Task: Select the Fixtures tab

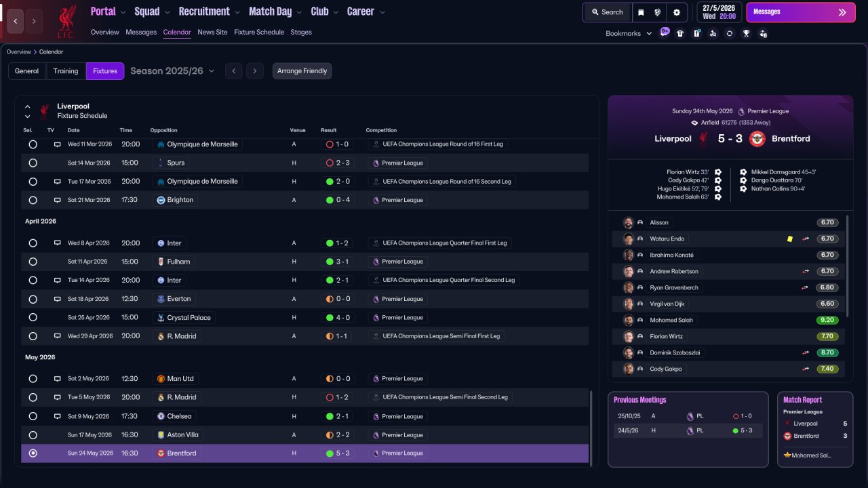Action: (x=105, y=71)
